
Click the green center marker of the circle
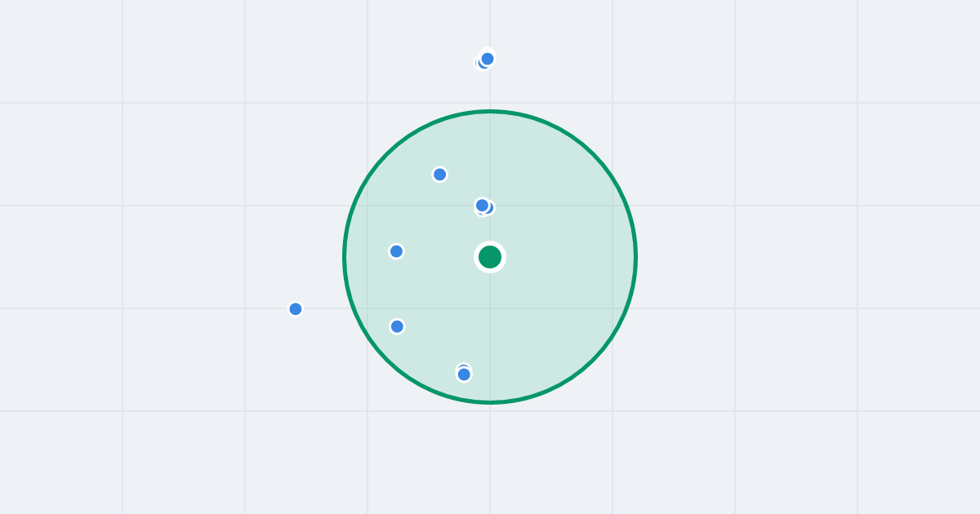coord(490,257)
